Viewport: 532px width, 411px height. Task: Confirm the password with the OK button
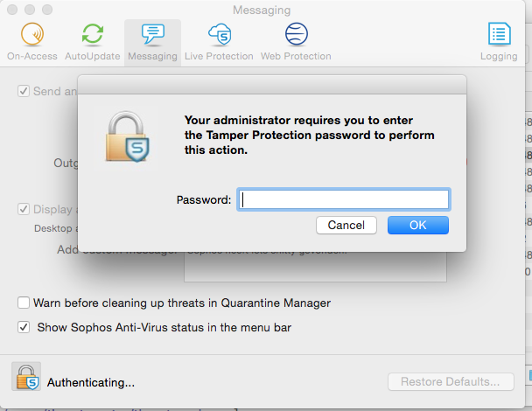[x=418, y=225]
